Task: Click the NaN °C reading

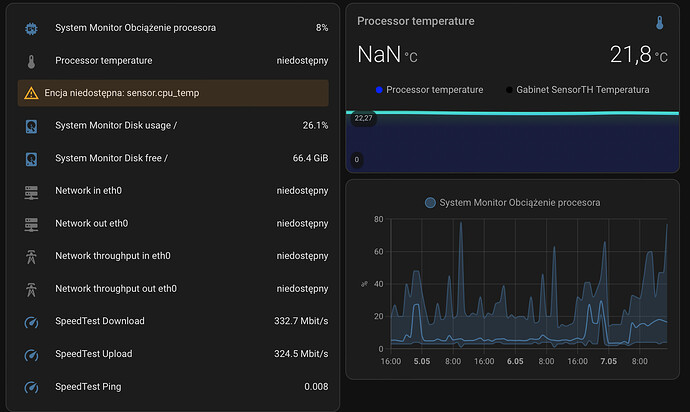Action: [387, 55]
